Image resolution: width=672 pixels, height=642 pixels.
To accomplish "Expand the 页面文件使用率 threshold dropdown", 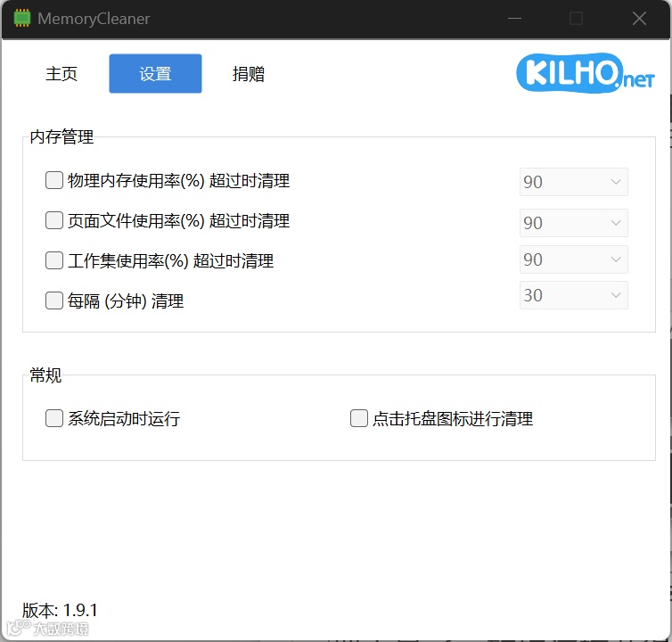I will pyautogui.click(x=573, y=223).
